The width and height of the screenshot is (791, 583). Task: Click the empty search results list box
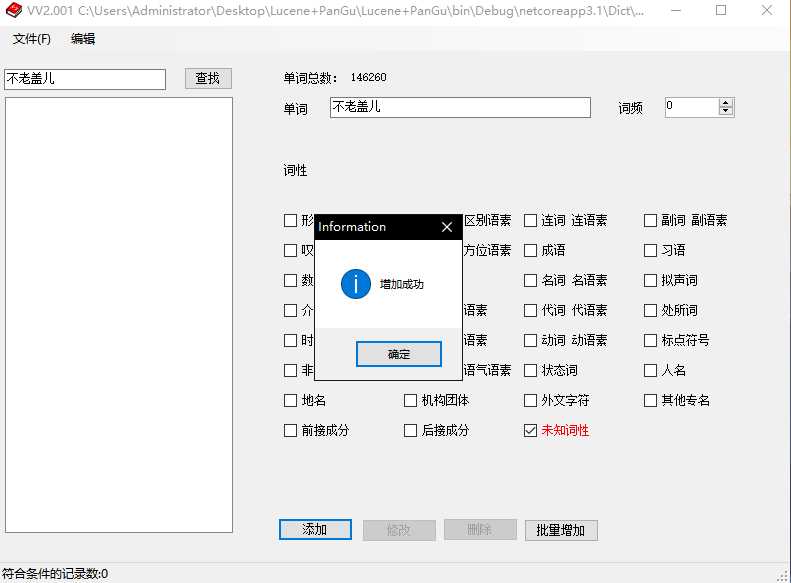pyautogui.click(x=119, y=314)
